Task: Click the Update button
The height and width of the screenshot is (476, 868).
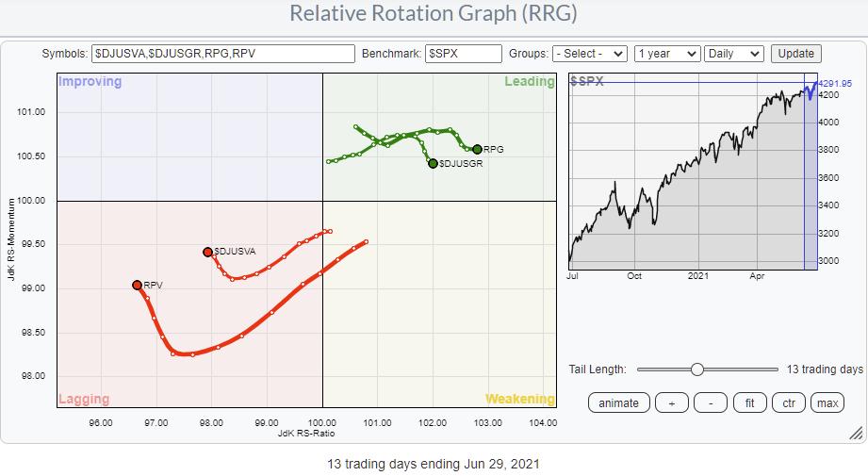Action: coord(795,54)
